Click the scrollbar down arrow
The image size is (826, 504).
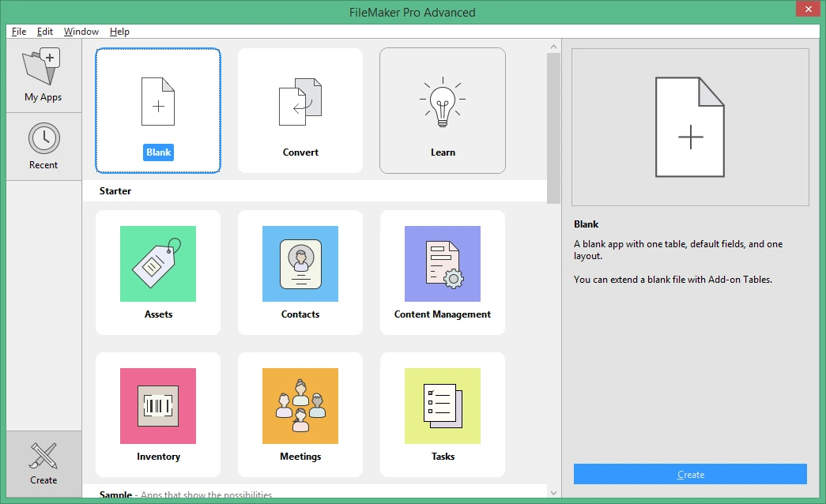pyautogui.click(x=553, y=493)
